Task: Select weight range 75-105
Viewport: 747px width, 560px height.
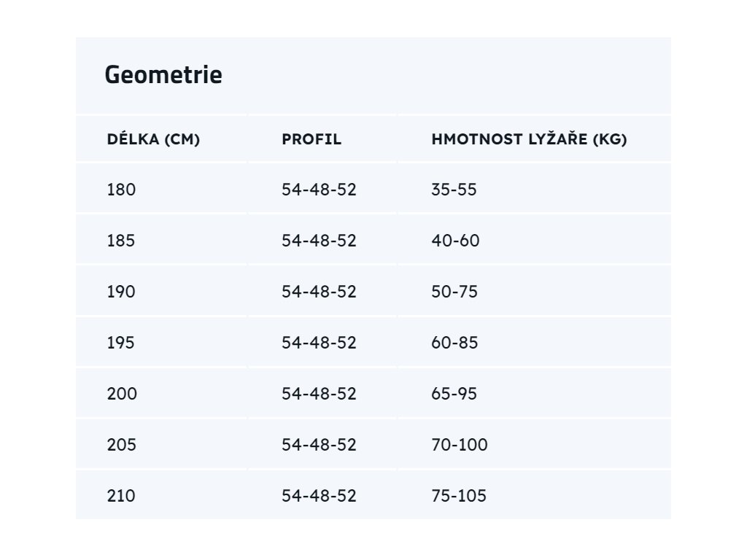Action: pos(459,496)
